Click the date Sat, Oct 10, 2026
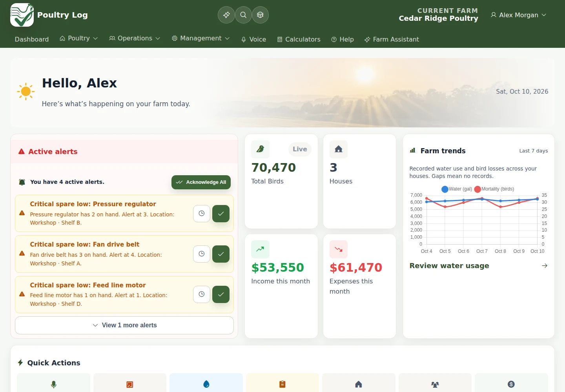Viewport: 565px width, 392px height. point(522,91)
